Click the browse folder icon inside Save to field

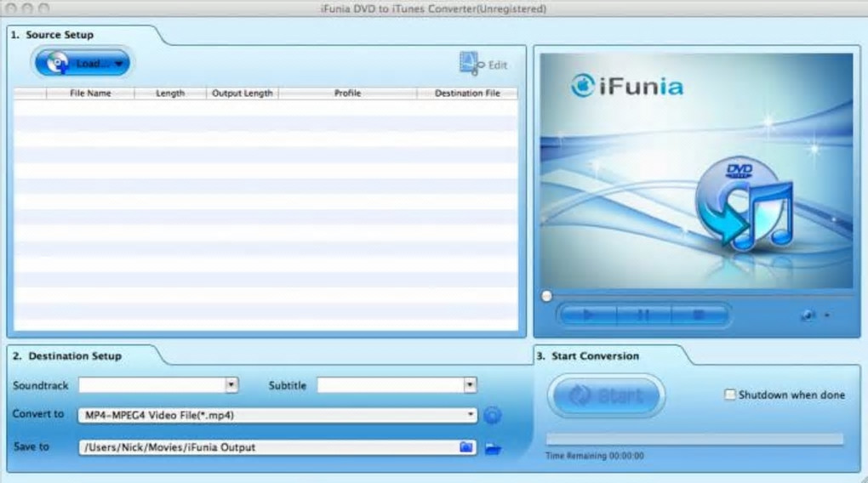[466, 447]
